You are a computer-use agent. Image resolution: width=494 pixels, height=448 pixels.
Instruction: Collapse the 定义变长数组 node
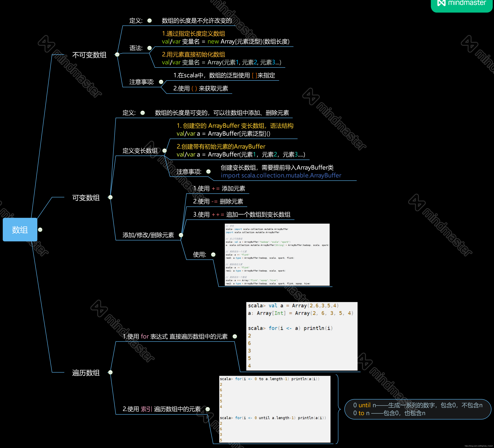pyautogui.click(x=164, y=151)
